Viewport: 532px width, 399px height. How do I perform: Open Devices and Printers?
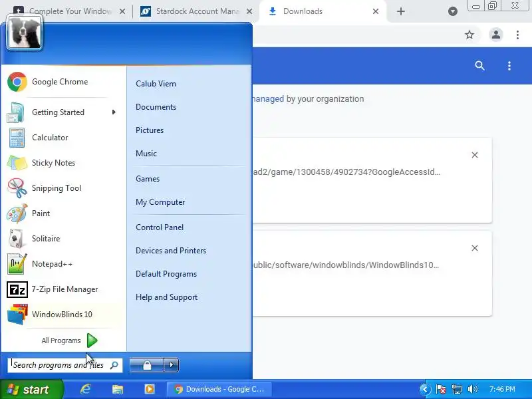coord(171,251)
